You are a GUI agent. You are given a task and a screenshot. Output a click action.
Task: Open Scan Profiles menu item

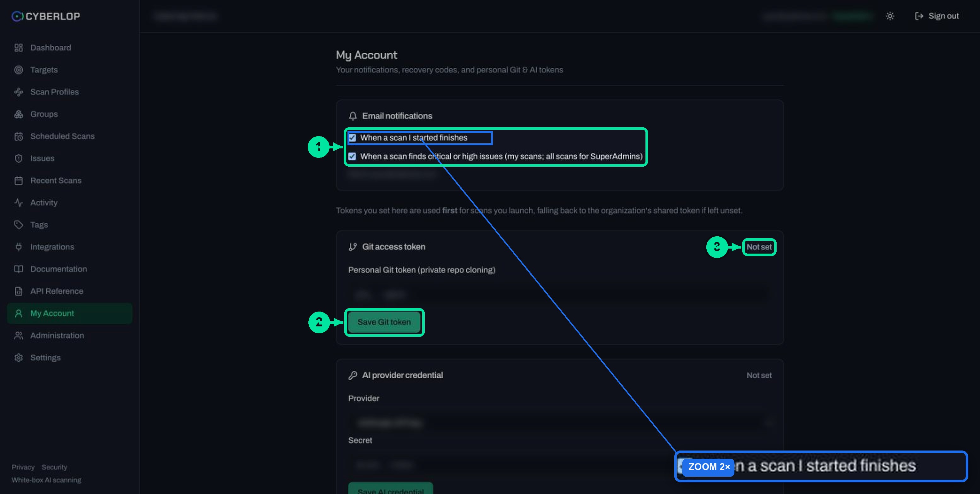tap(70, 92)
